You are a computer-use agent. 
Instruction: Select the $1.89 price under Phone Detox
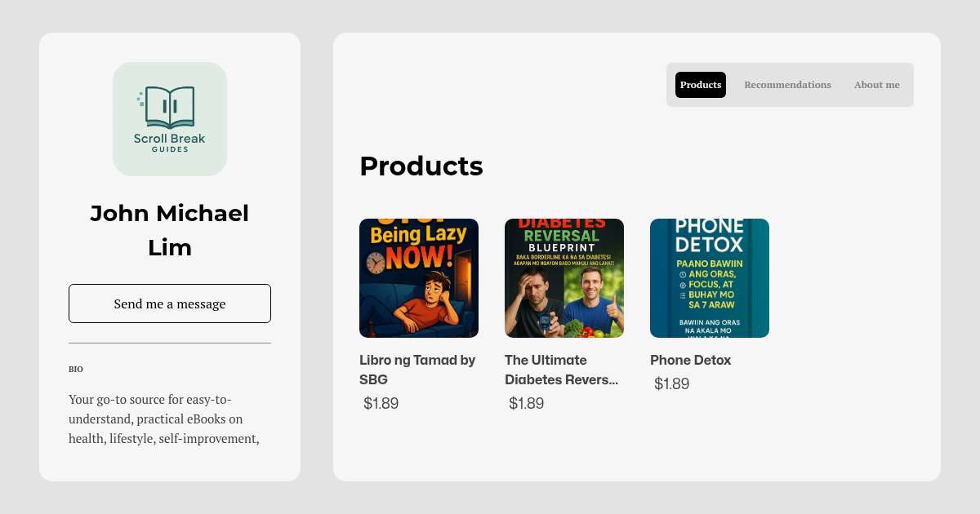click(x=672, y=383)
